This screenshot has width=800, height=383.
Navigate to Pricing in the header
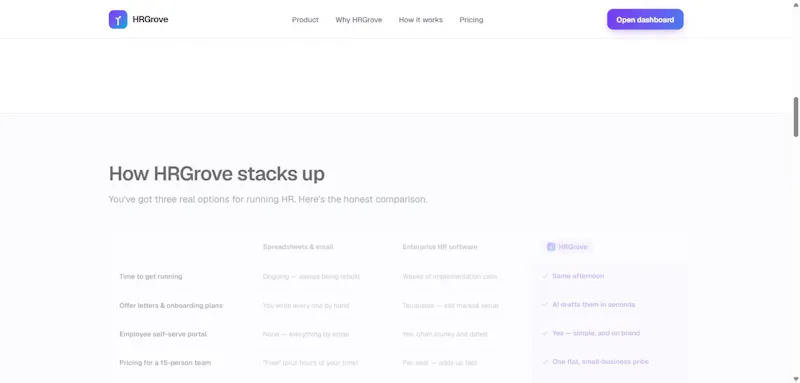click(471, 20)
